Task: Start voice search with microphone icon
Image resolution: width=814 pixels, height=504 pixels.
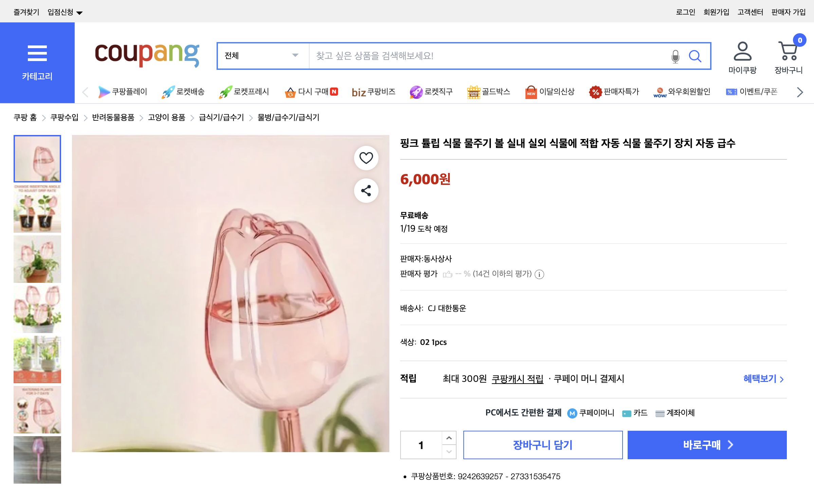Action: 675,56
